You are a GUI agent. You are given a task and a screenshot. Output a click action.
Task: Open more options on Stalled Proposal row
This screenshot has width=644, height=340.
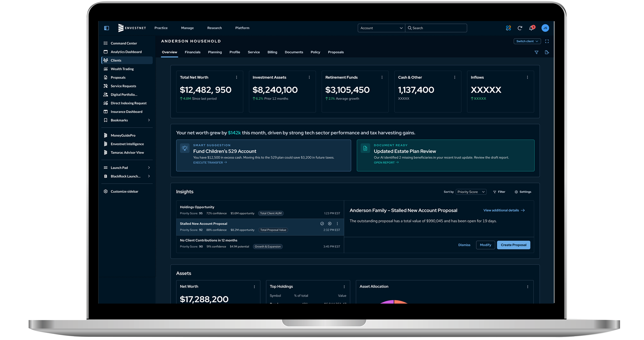click(x=337, y=224)
